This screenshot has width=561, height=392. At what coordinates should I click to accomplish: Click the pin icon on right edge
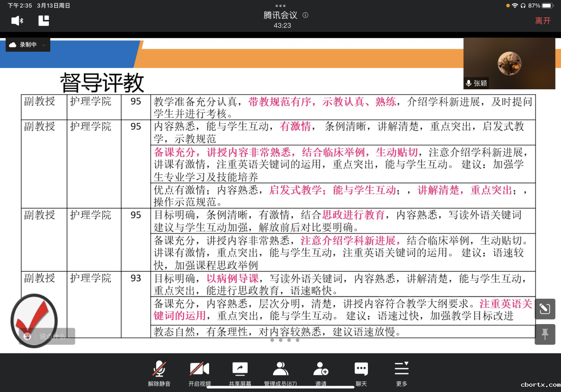[x=545, y=334]
